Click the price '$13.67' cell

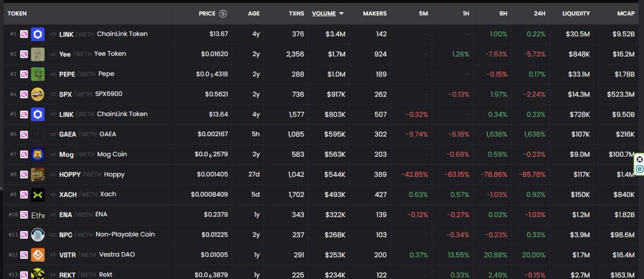tap(218, 34)
